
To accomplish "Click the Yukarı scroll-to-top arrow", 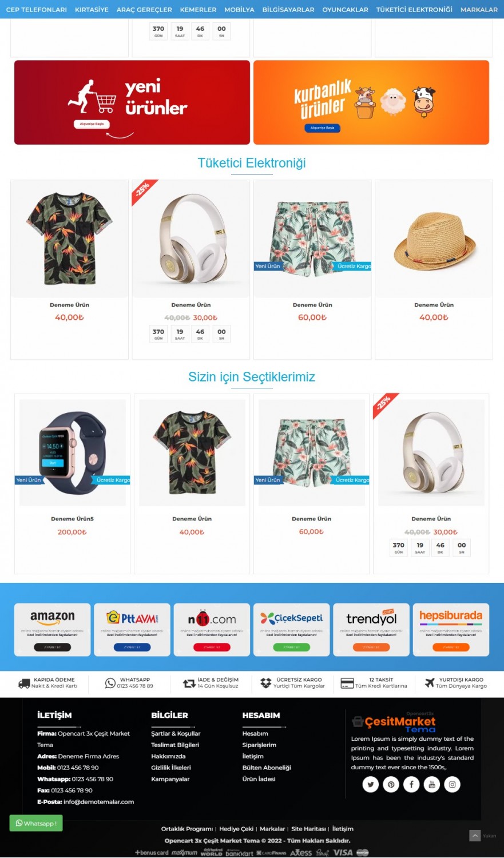I will [475, 836].
